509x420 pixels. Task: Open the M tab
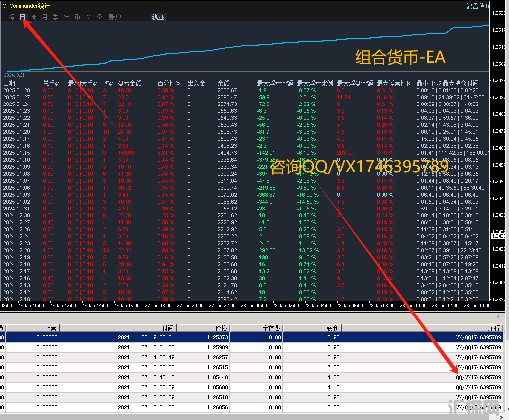88,17
